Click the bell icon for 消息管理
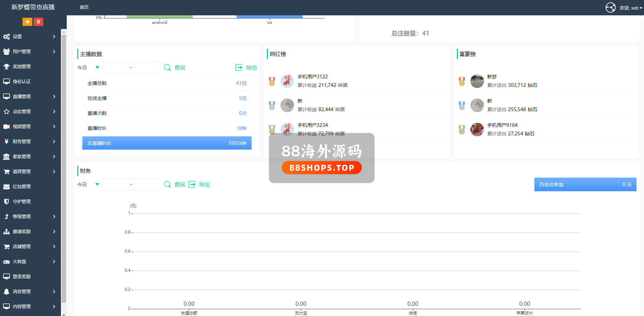Image resolution: width=644 pixels, height=316 pixels. [6, 291]
